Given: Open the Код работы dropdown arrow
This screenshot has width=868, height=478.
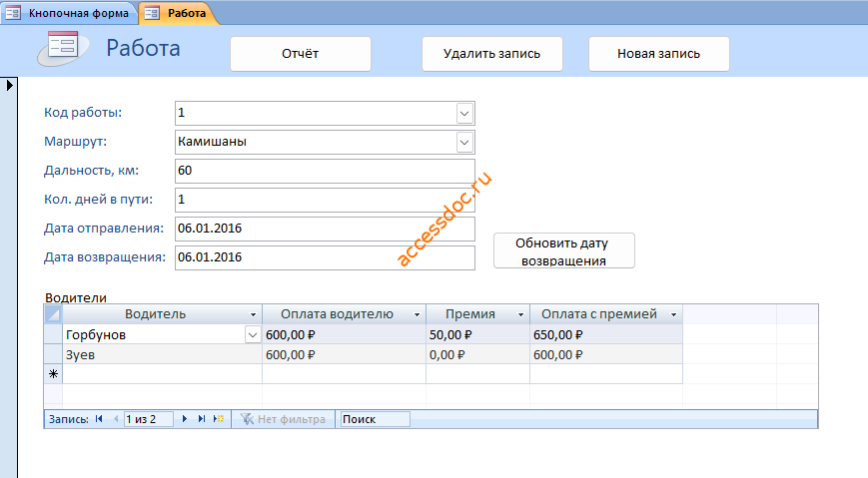Looking at the screenshot, I should tap(464, 114).
